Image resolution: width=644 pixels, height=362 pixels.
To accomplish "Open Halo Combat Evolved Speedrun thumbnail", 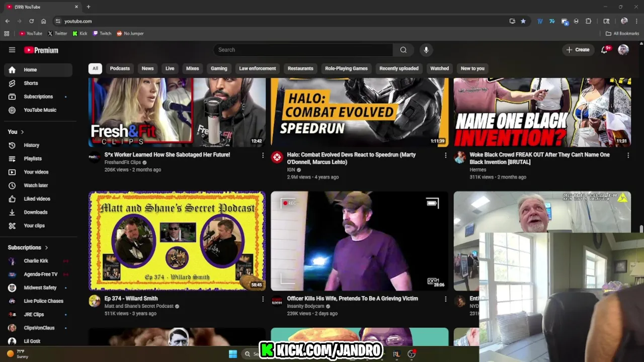I will [x=359, y=112].
